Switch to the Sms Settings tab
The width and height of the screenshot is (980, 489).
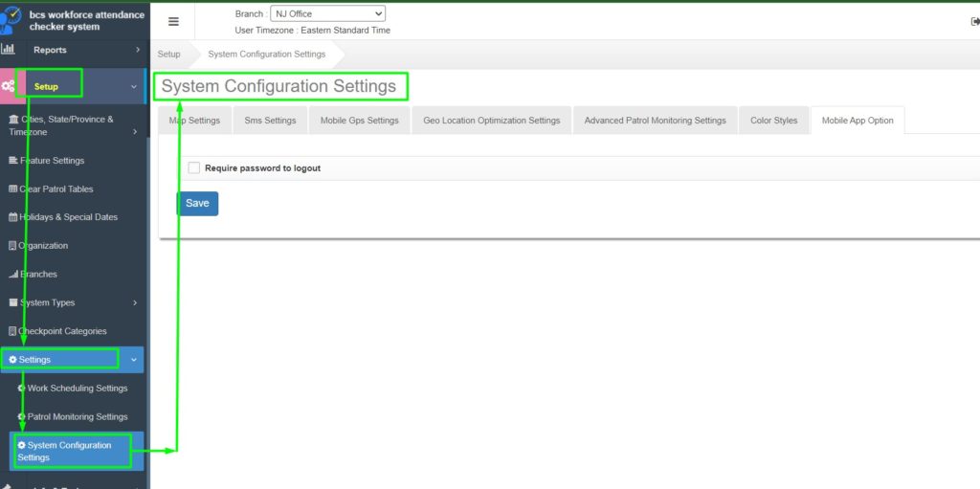coord(270,121)
